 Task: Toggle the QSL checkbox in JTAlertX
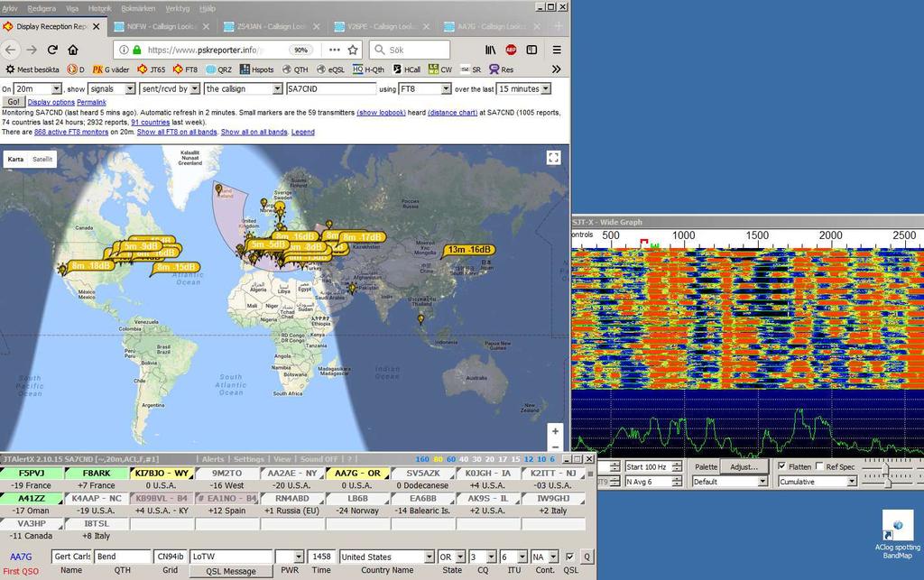click(x=569, y=557)
